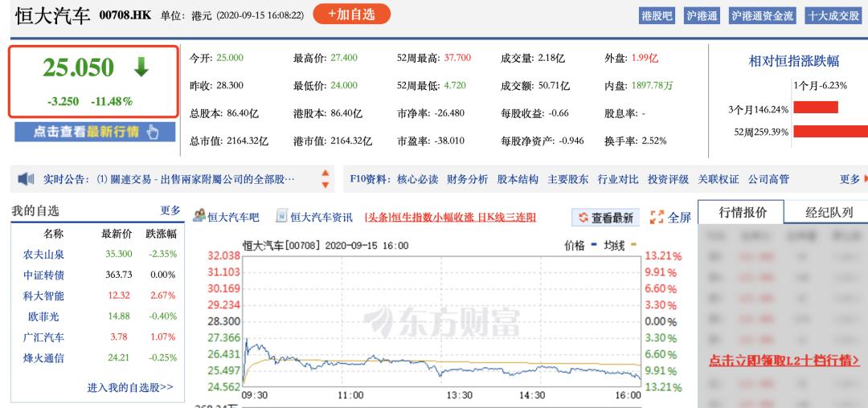Click the 52周 red bar

[x=830, y=131]
